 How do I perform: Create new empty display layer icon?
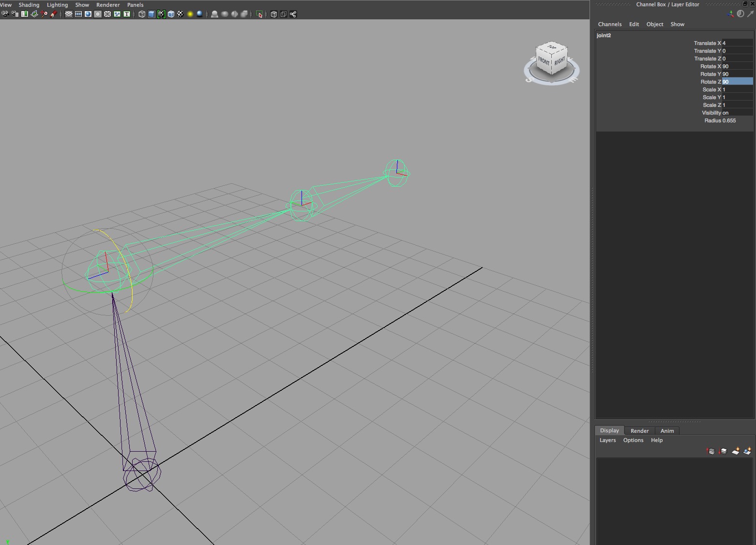click(735, 451)
